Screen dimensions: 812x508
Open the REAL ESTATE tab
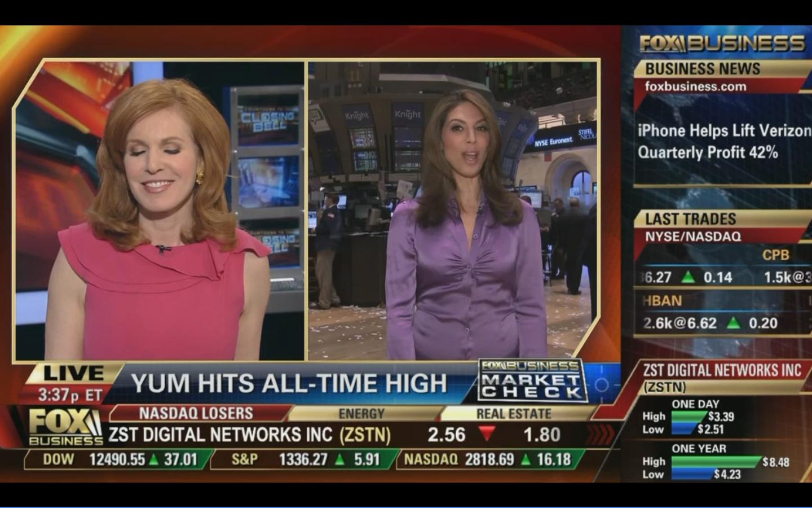(x=514, y=414)
